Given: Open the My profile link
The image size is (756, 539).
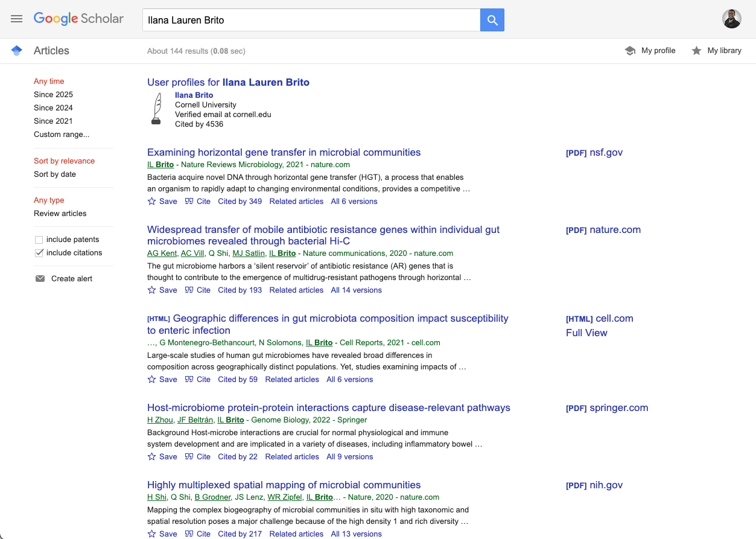Looking at the screenshot, I should [x=658, y=51].
